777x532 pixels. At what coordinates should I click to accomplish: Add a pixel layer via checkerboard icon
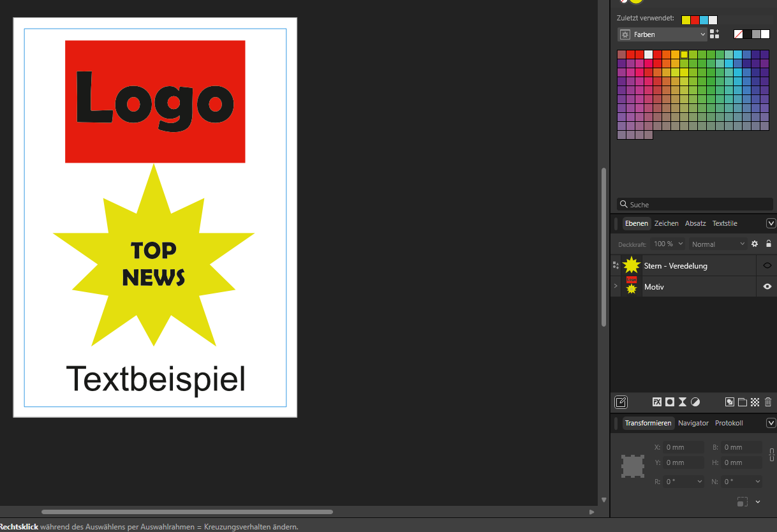pyautogui.click(x=755, y=402)
